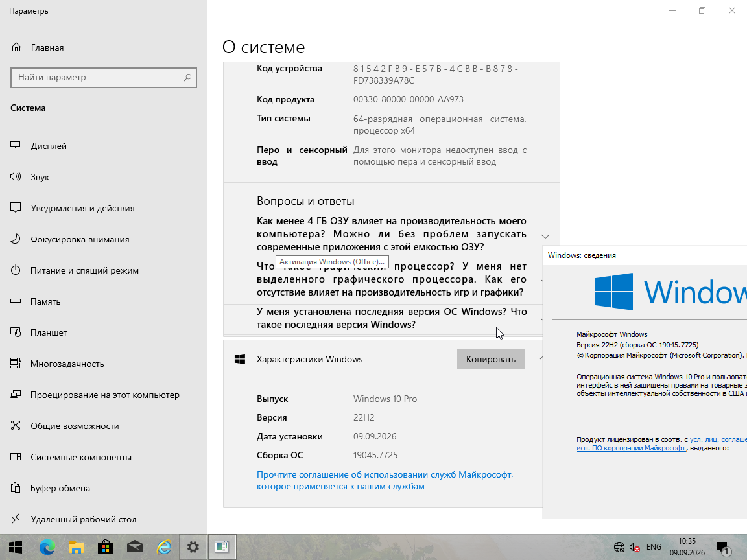Open Microsoft Store from taskbar
Screen dimensions: 747x560
pos(105,547)
